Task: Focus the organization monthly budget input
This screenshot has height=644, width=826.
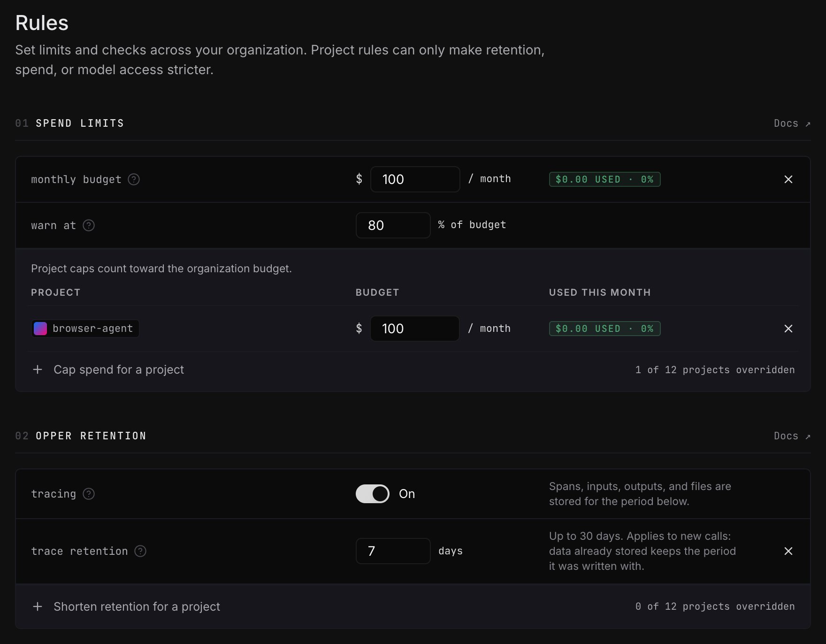Action: (x=415, y=179)
